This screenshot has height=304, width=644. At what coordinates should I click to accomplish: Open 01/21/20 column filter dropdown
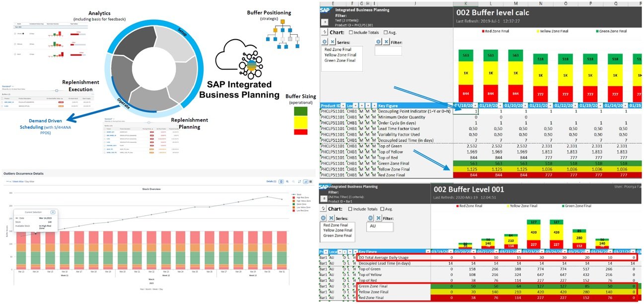click(550, 106)
